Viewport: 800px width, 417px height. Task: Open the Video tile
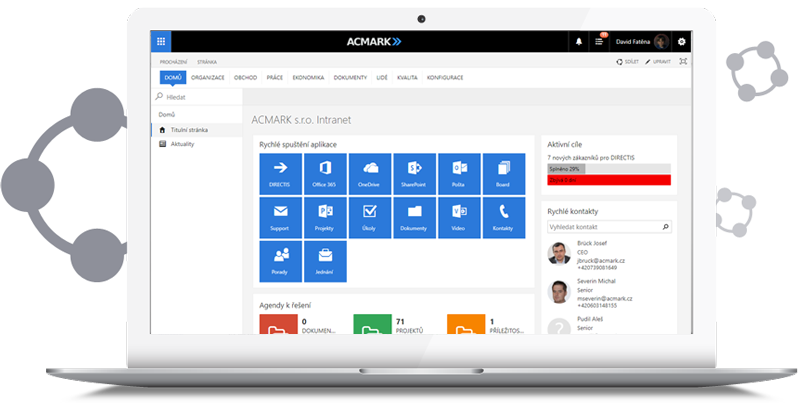[x=459, y=218]
